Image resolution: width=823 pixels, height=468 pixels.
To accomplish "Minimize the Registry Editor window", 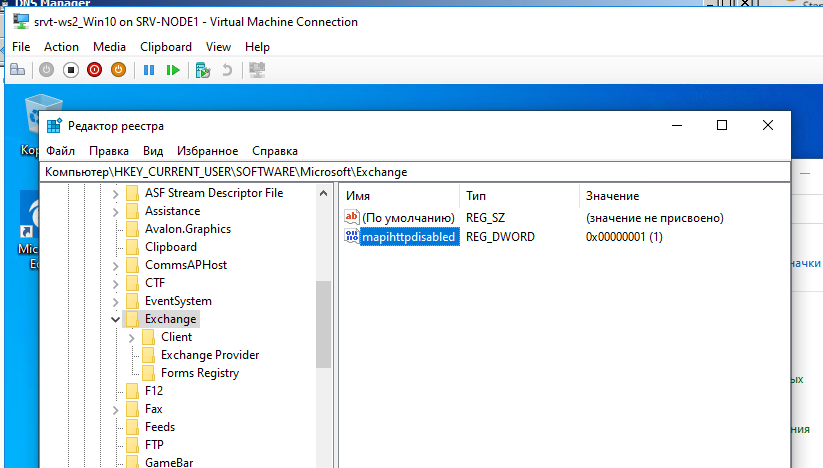I will tap(677, 125).
